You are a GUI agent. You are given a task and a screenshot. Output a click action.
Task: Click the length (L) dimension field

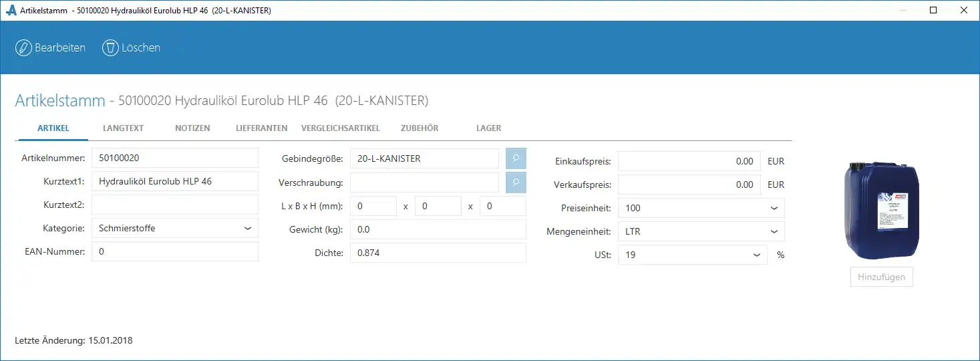[x=373, y=207]
